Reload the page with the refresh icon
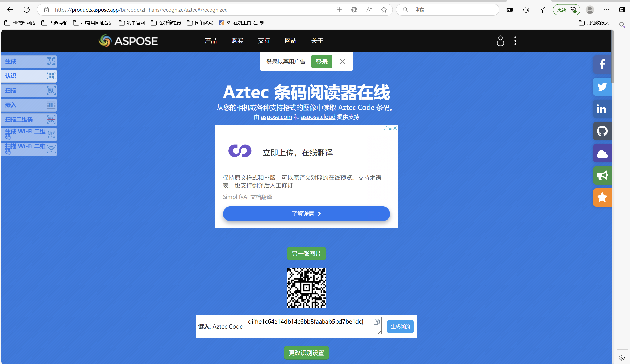 tap(27, 10)
